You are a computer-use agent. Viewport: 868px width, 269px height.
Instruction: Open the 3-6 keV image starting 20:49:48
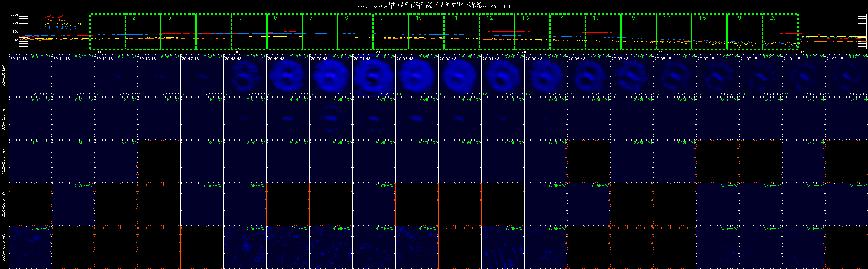pyautogui.click(x=288, y=76)
